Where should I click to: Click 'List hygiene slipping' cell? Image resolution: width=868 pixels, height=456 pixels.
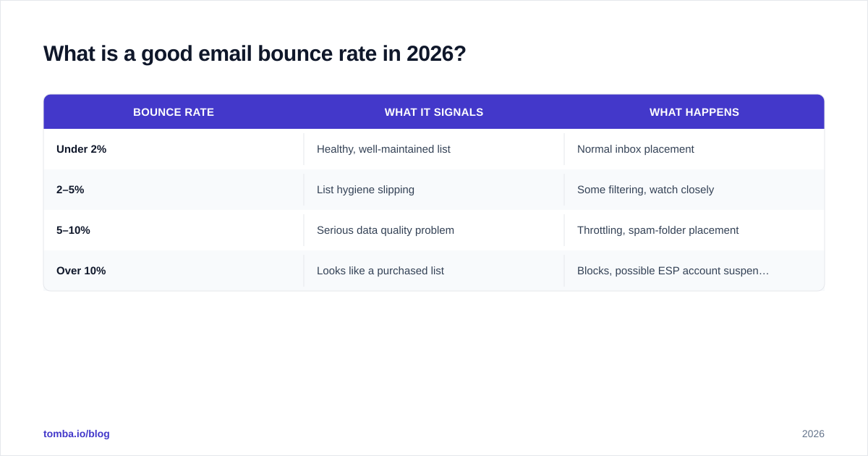[x=434, y=190]
